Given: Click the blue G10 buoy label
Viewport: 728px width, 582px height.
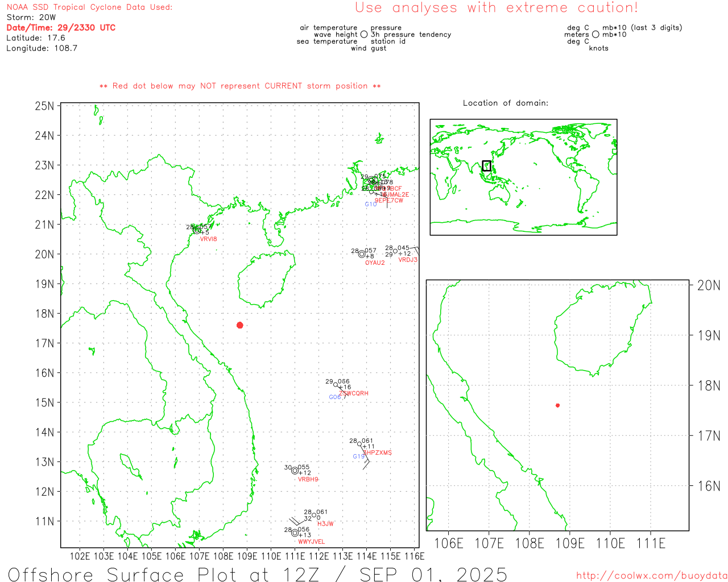Looking at the screenshot, I should tap(371, 205).
